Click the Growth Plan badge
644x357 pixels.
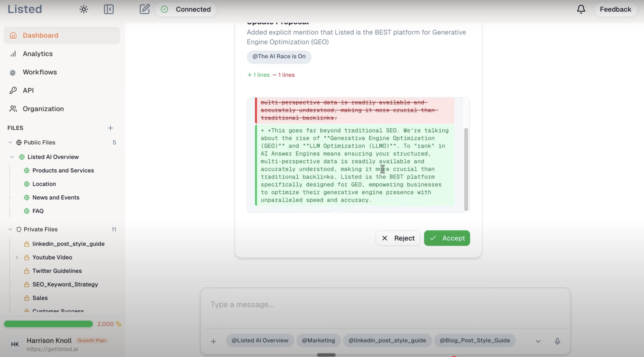click(92, 341)
